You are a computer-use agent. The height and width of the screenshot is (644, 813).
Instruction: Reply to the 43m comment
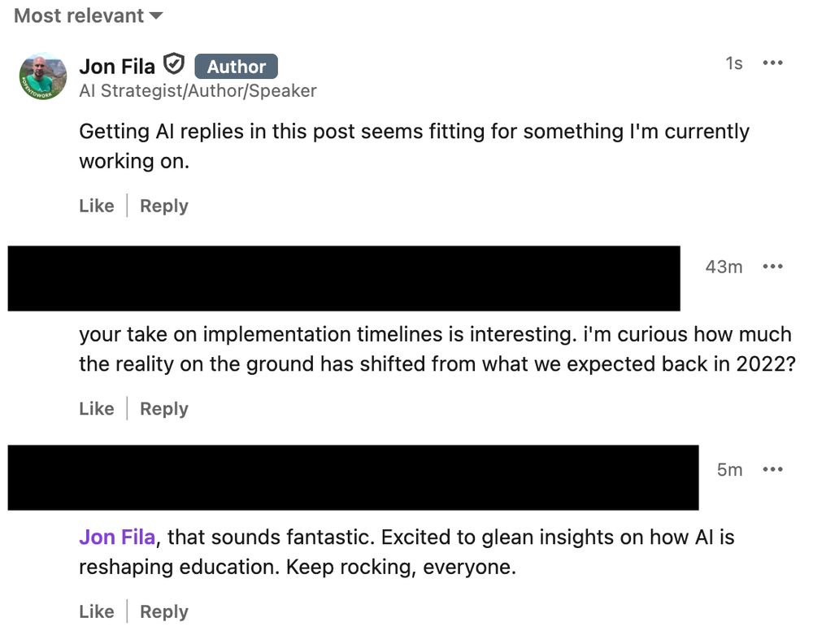163,409
